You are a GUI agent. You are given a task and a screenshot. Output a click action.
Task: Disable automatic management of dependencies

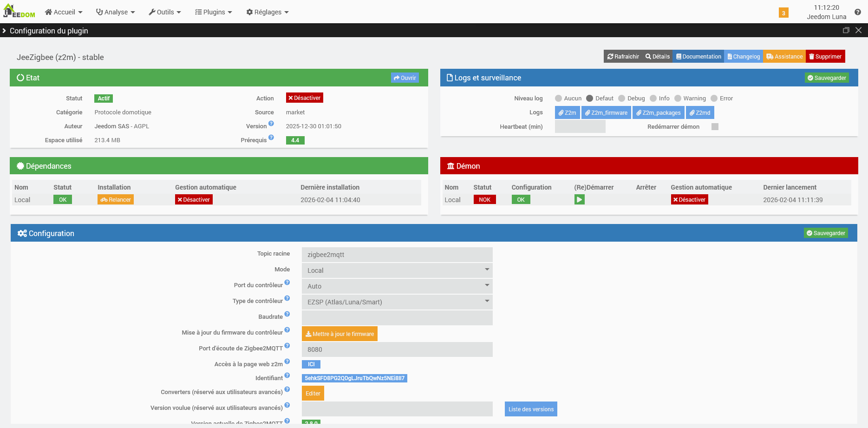194,199
